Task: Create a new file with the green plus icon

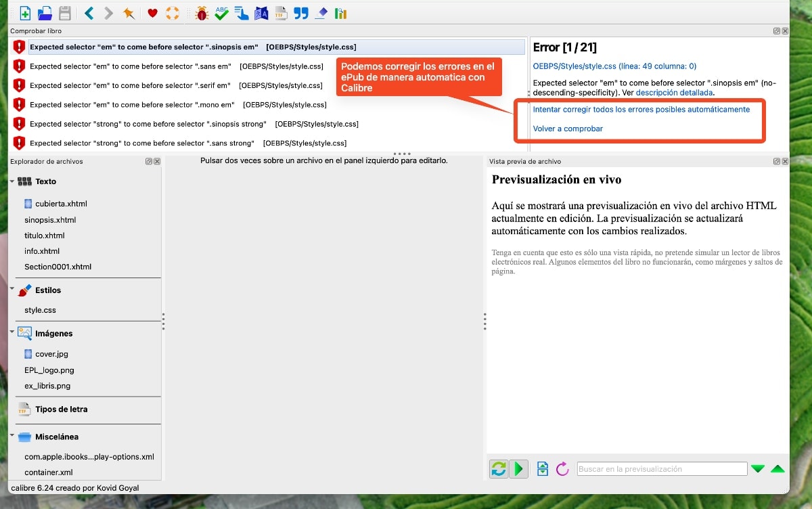Action: point(25,13)
